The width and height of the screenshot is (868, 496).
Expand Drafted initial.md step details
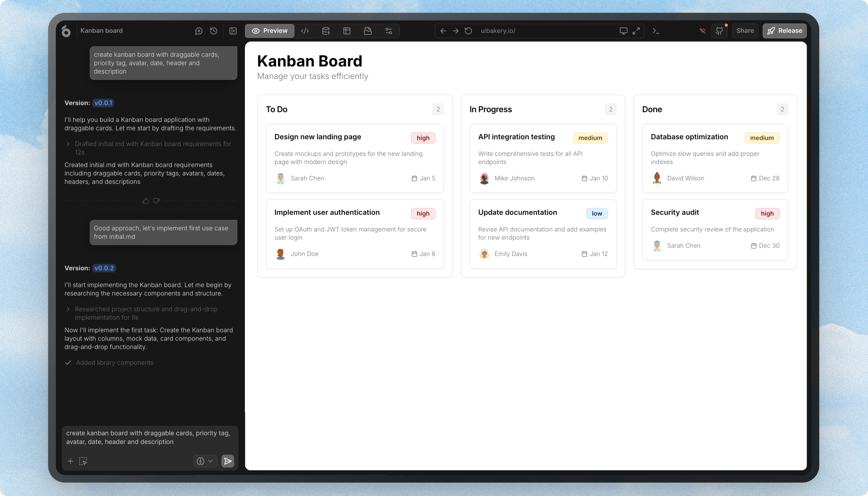[68, 144]
